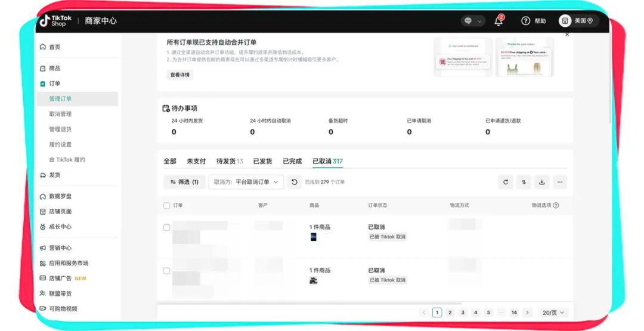
Task: Open the 筛选 (1) filter button
Action: click(x=184, y=182)
